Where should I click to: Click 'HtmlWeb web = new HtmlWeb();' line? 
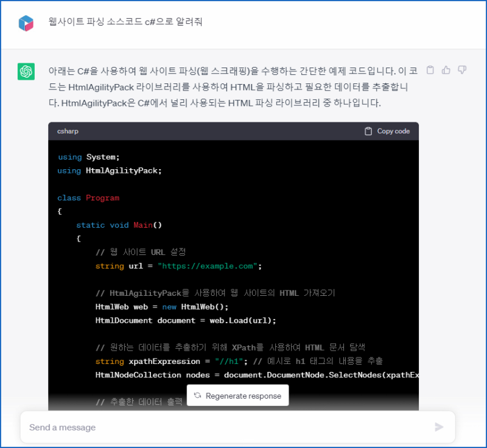tap(162, 307)
